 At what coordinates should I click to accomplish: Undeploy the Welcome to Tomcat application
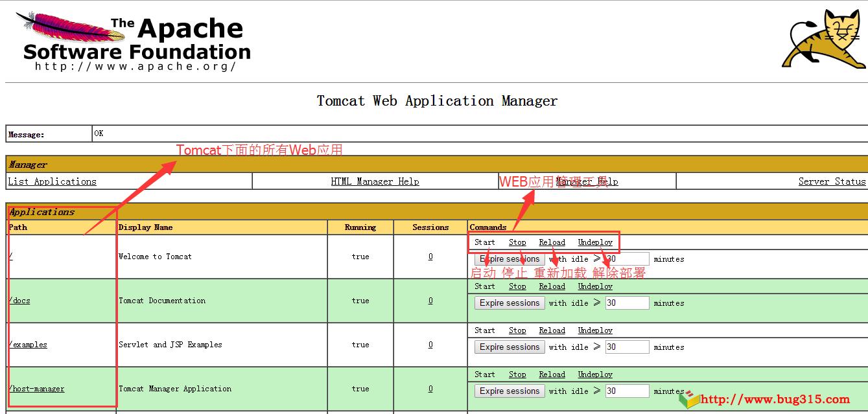click(x=595, y=242)
